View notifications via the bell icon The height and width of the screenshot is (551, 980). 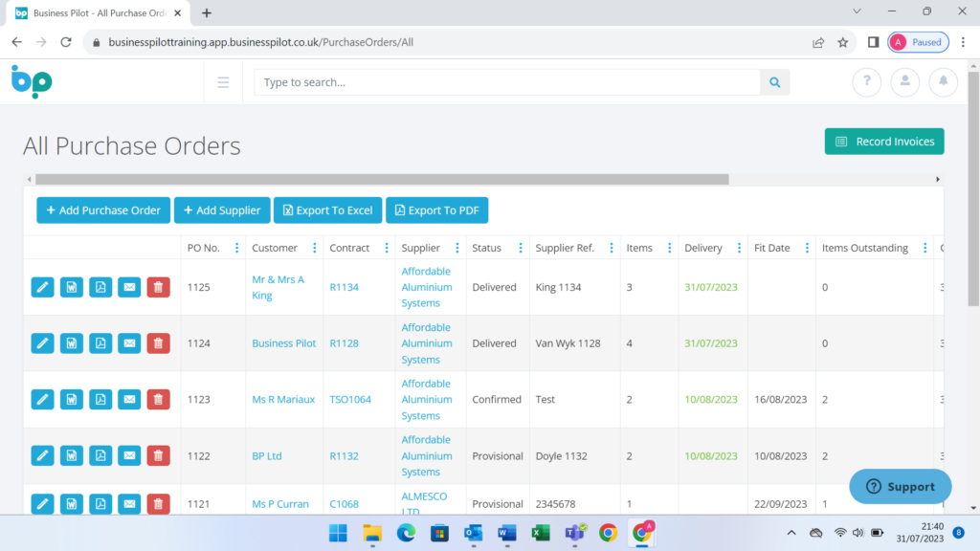click(943, 82)
